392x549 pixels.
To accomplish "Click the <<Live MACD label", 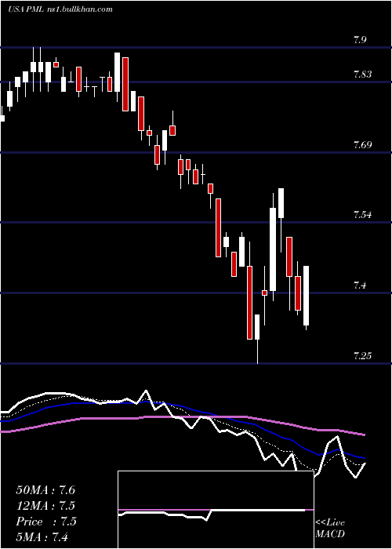I will (x=330, y=529).
